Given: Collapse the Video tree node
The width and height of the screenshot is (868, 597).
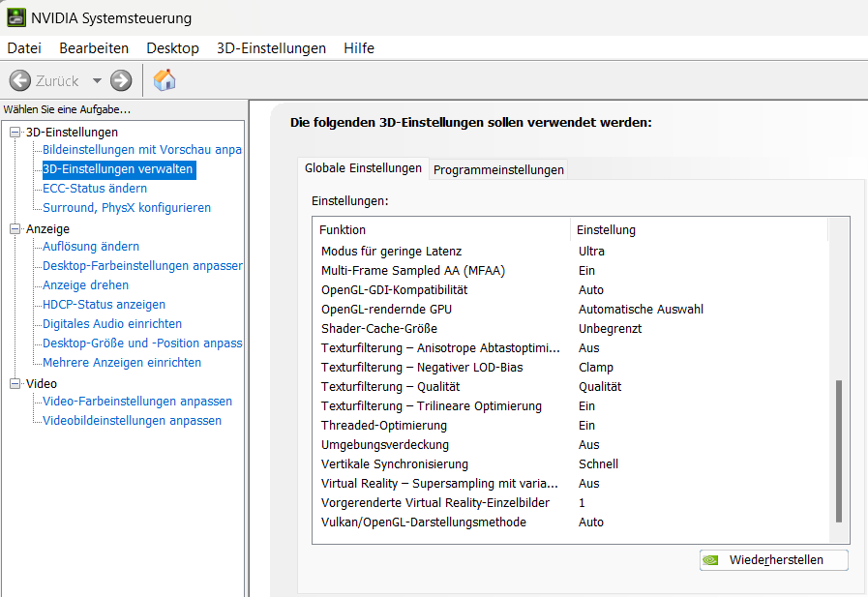Looking at the screenshot, I should [x=15, y=383].
